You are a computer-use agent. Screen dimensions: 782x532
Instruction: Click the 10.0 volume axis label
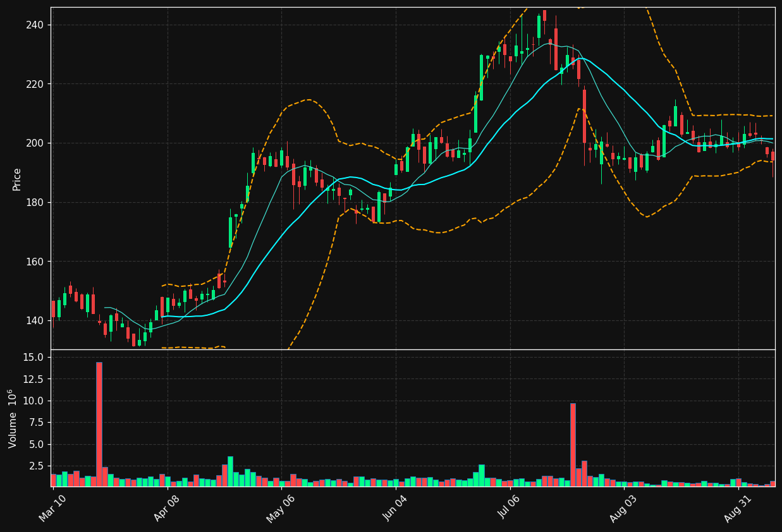point(34,401)
